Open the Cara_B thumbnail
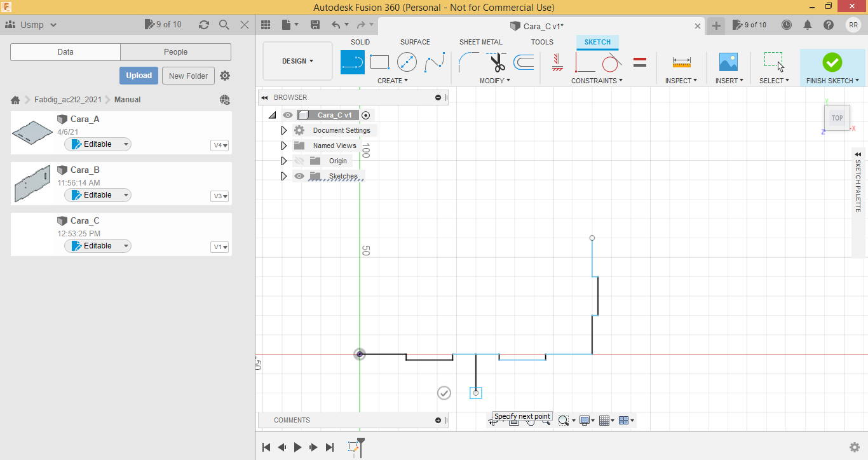Viewport: 868px width, 460px height. pyautogui.click(x=32, y=184)
